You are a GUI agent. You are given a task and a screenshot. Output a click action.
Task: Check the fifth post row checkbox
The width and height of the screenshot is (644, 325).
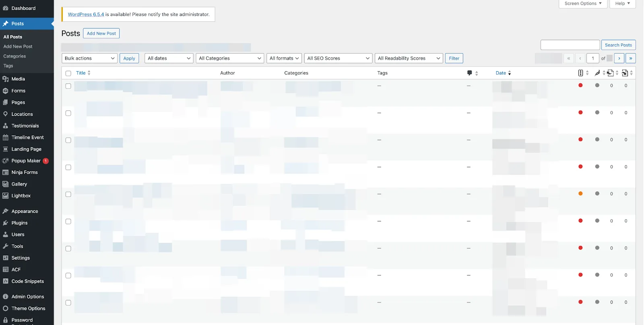point(68,194)
